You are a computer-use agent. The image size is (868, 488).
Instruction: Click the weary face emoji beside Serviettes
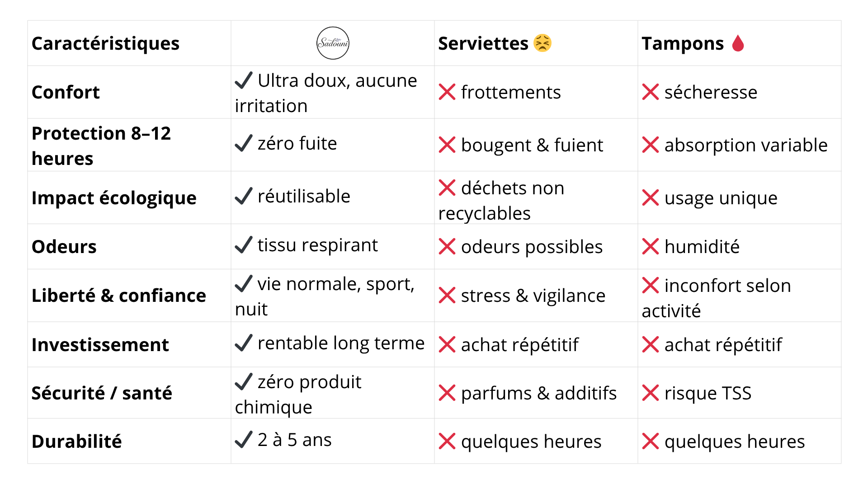click(x=542, y=43)
